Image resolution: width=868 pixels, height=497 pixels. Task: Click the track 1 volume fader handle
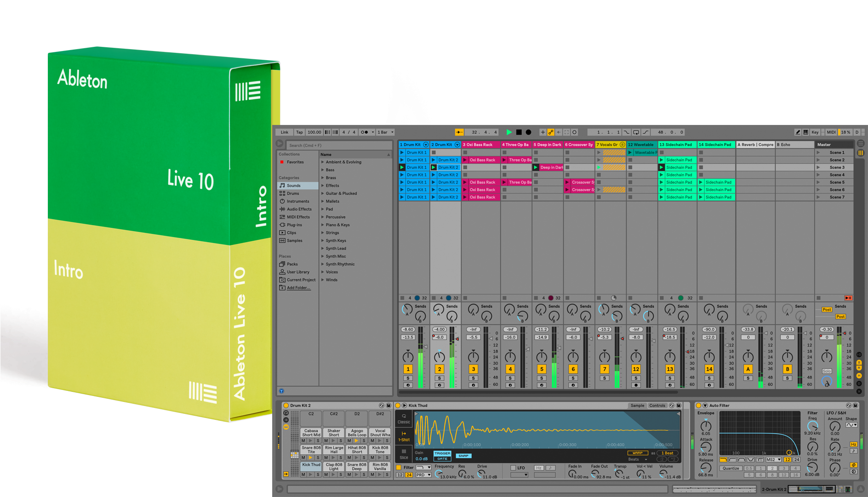tap(426, 347)
